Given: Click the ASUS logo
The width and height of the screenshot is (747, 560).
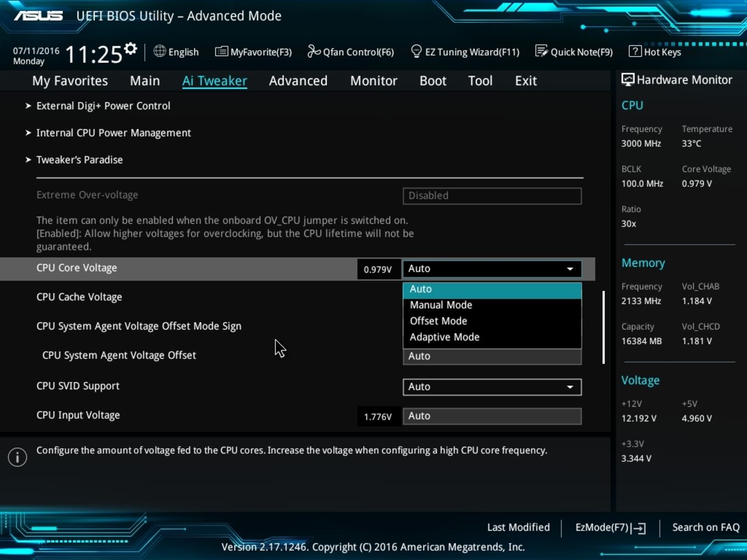Looking at the screenshot, I should point(38,15).
